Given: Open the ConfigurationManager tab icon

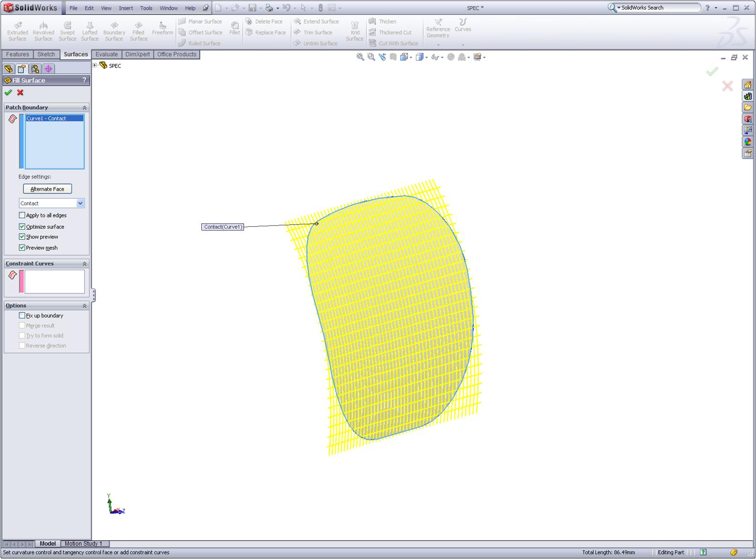Looking at the screenshot, I should (x=35, y=69).
